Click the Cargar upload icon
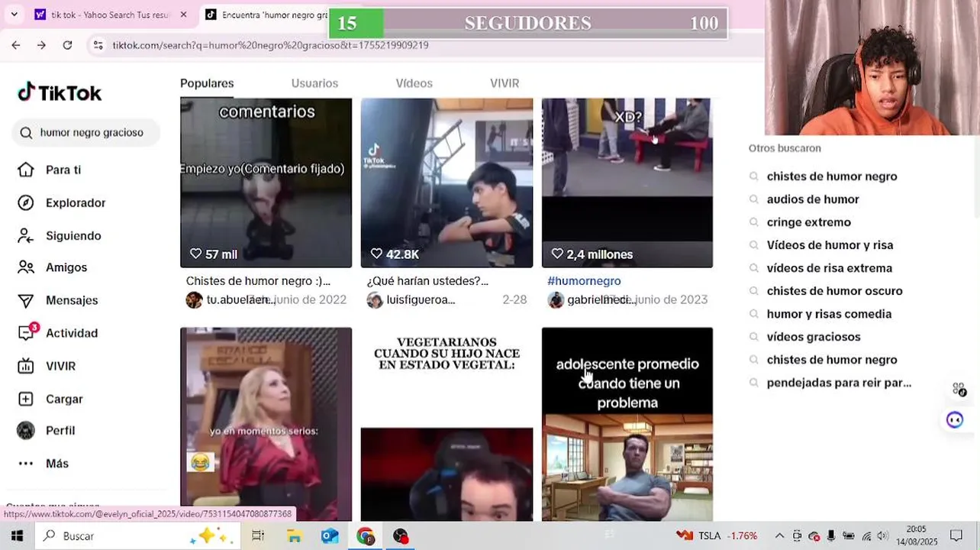 pyautogui.click(x=26, y=399)
